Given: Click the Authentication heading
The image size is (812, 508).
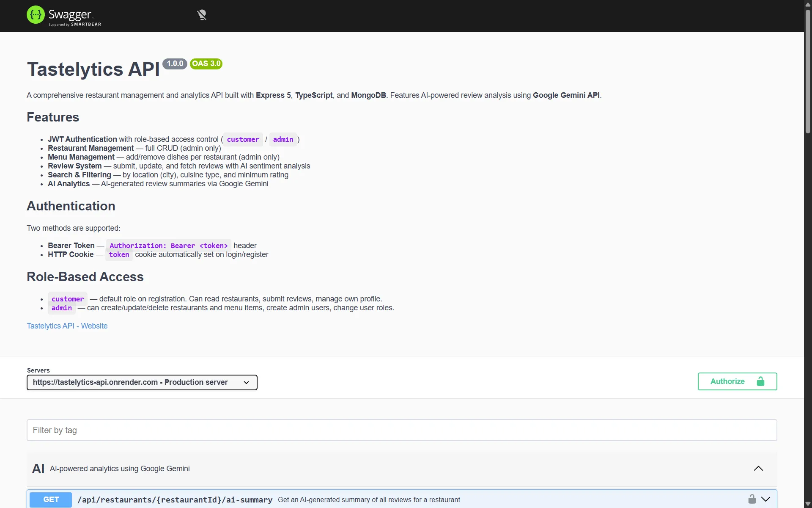Looking at the screenshot, I should [71, 206].
